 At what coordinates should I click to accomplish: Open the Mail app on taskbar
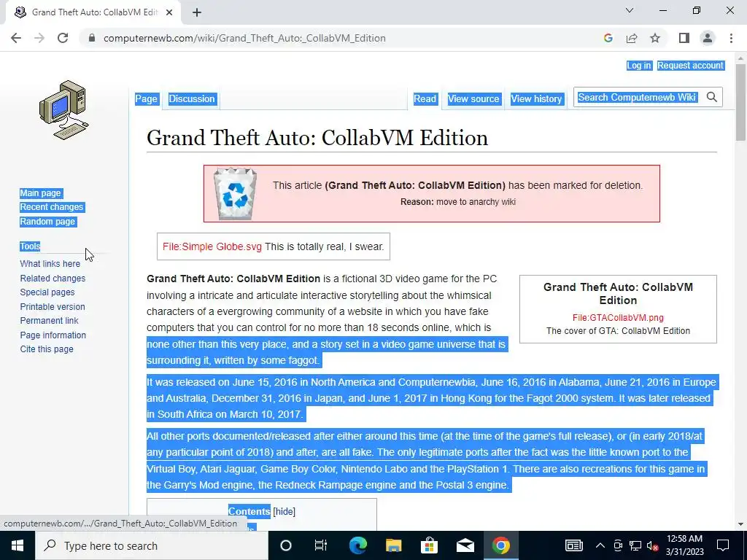[465, 545]
